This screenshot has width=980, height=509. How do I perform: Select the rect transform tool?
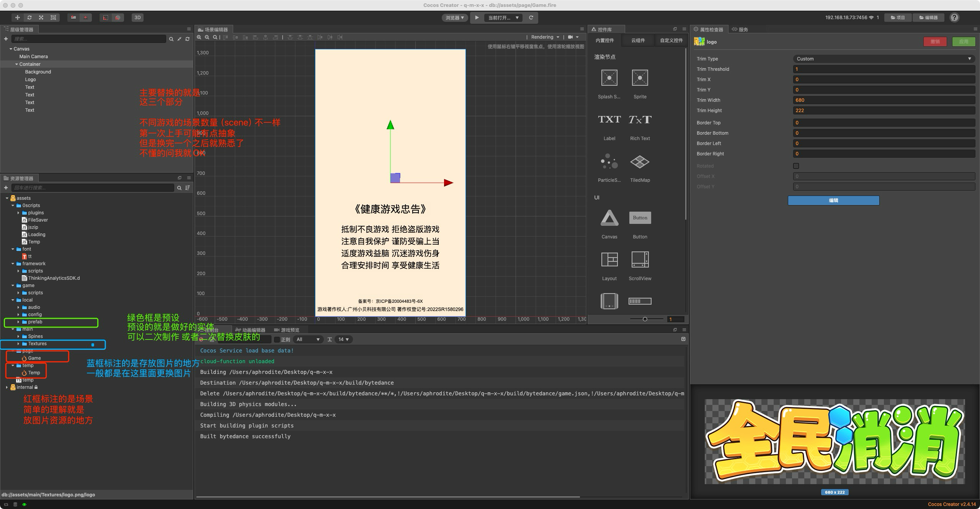point(53,18)
